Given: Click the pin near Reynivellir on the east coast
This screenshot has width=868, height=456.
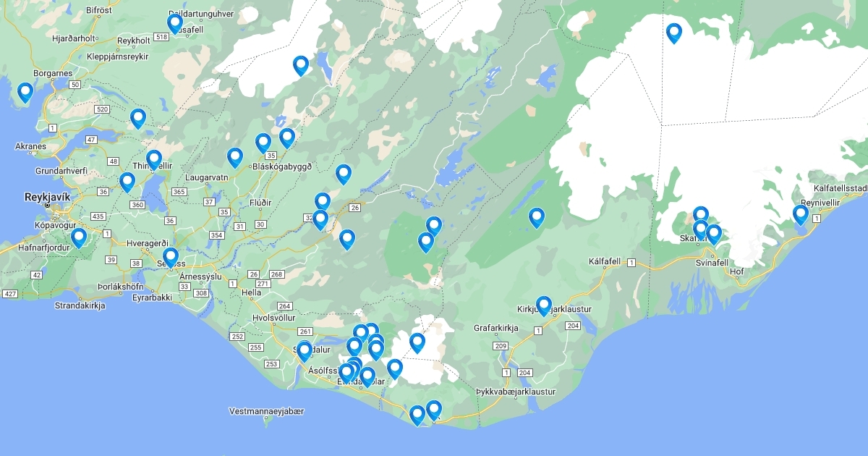Looking at the screenshot, I should [800, 215].
